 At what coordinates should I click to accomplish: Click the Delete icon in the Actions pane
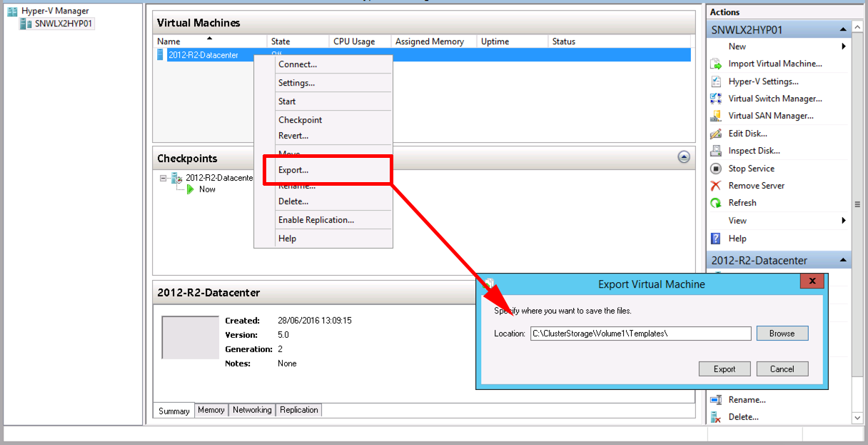click(716, 417)
